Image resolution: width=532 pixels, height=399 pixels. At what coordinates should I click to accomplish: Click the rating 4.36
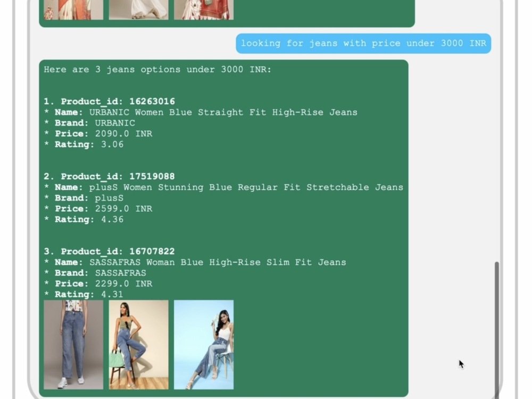pos(112,219)
